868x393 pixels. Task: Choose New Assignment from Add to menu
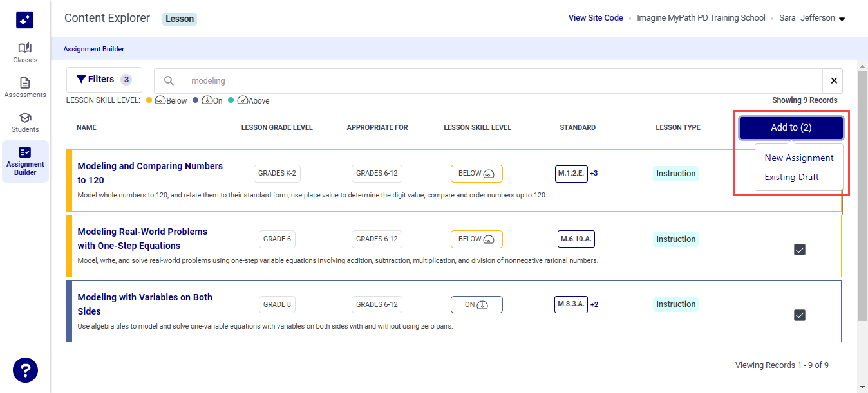tap(799, 158)
